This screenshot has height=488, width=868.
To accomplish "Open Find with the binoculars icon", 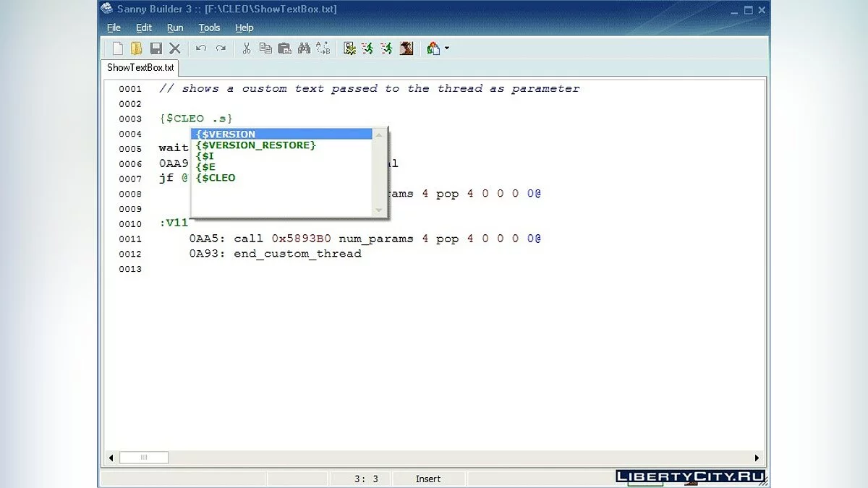I will coord(304,48).
